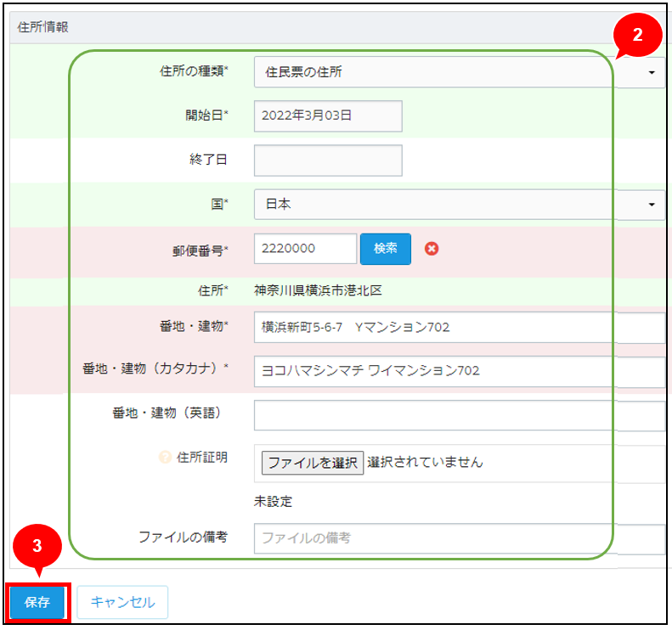Focus the 開始日 date field
This screenshot has width=672, height=630.
328,116
